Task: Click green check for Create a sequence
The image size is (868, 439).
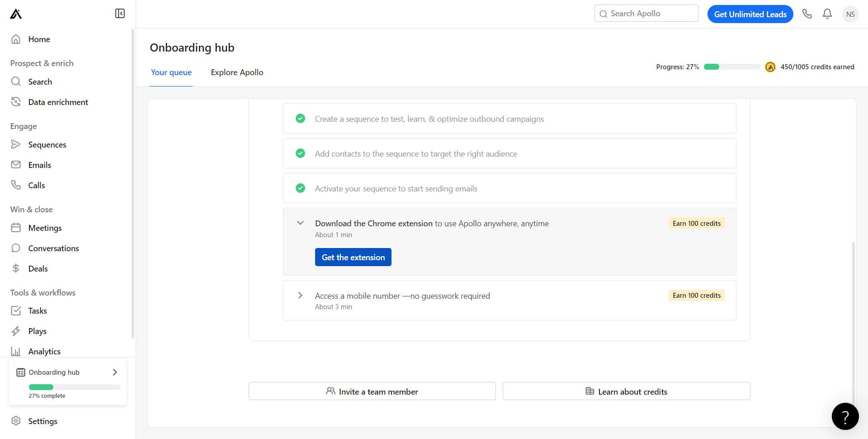Action: [x=300, y=119]
